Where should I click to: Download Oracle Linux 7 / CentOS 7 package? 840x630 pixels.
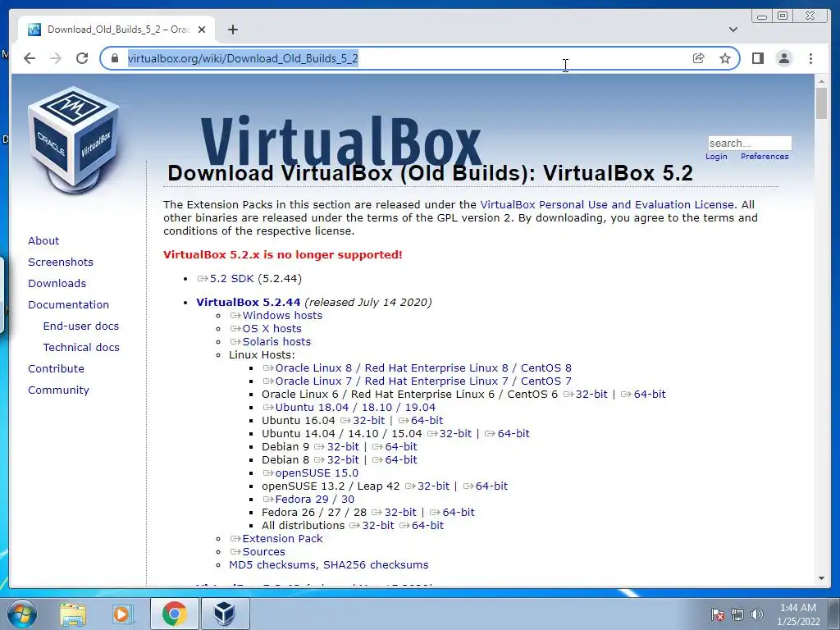coord(418,381)
